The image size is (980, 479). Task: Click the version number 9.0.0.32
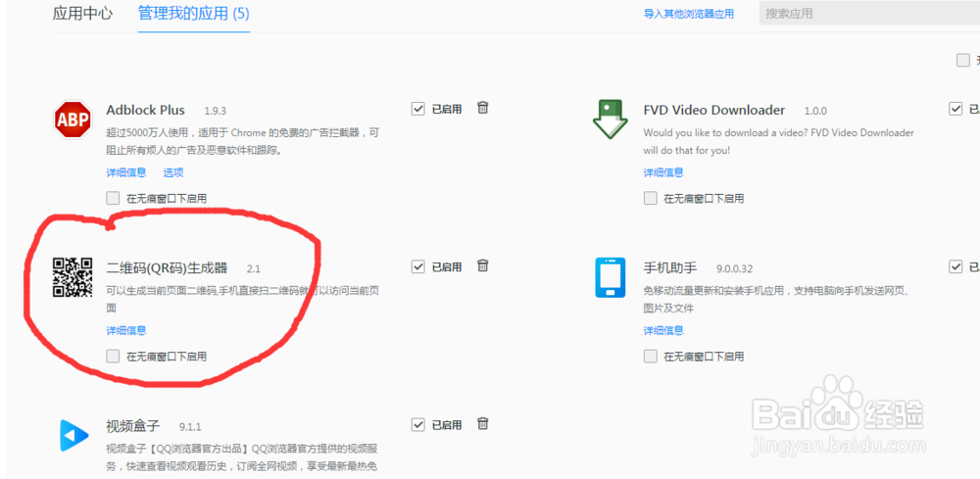[x=734, y=269]
